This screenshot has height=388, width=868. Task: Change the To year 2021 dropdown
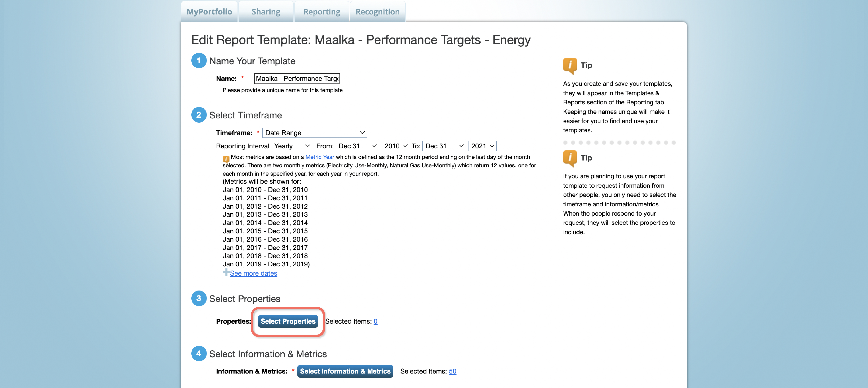coord(482,146)
